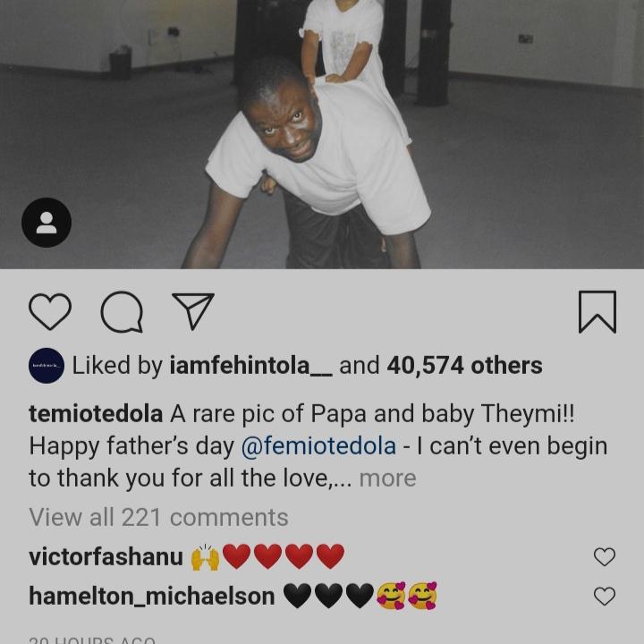This screenshot has width=644, height=644.
Task: Like the post with the heart icon
Action: (50, 312)
